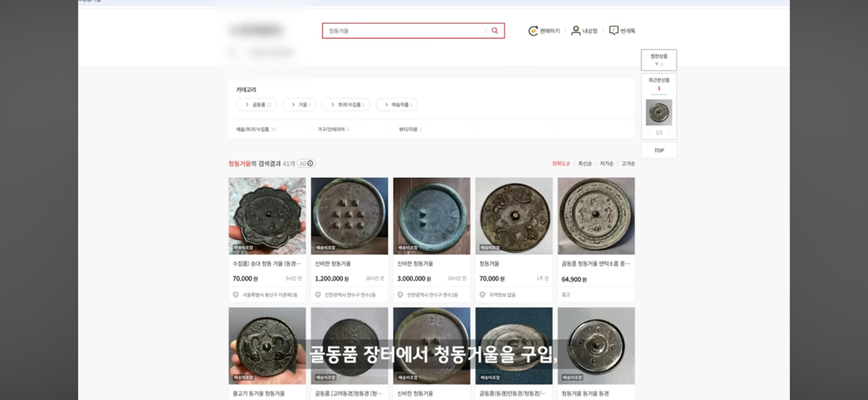This screenshot has height=400, width=868.
Task: Open 번개톡 chat bubble icon
Action: (614, 31)
